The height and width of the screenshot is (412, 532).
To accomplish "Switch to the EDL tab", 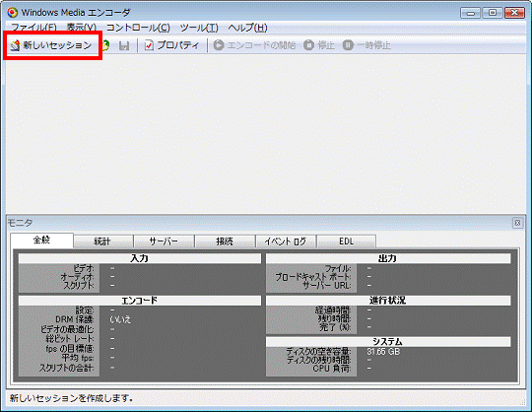I will point(346,241).
